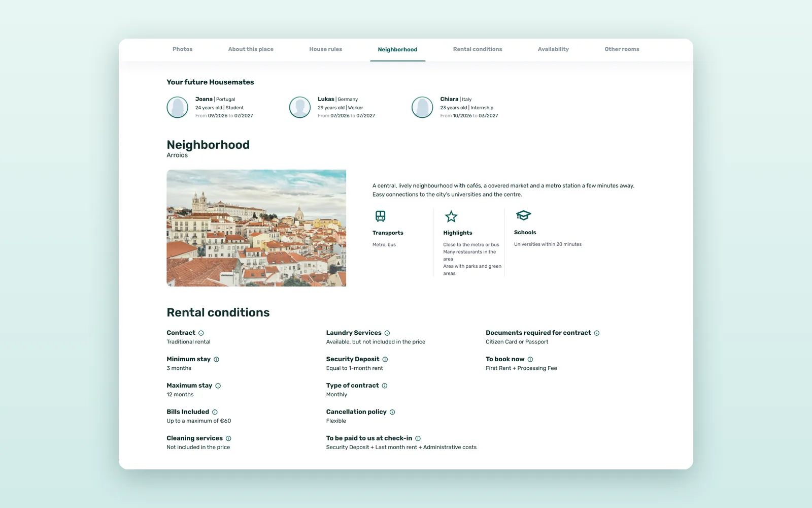The width and height of the screenshot is (812, 508).
Task: Click the info icon next to Contract
Action: [x=201, y=333]
